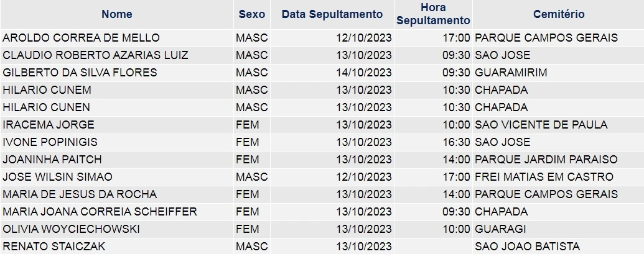Select the AROLDO CORREA DE MELLO row
This screenshot has width=644, height=254.
(x=82, y=38)
